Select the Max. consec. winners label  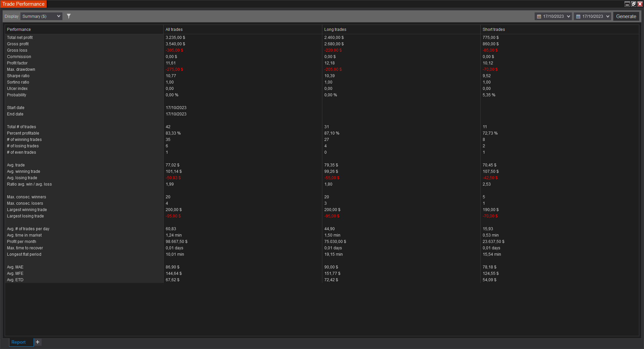point(26,197)
